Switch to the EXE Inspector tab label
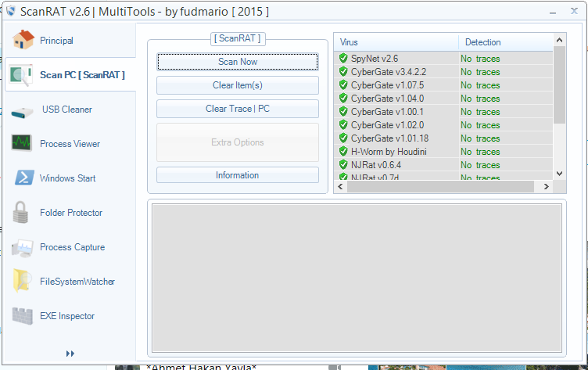Screen dimensions: 588x370 click(67, 316)
